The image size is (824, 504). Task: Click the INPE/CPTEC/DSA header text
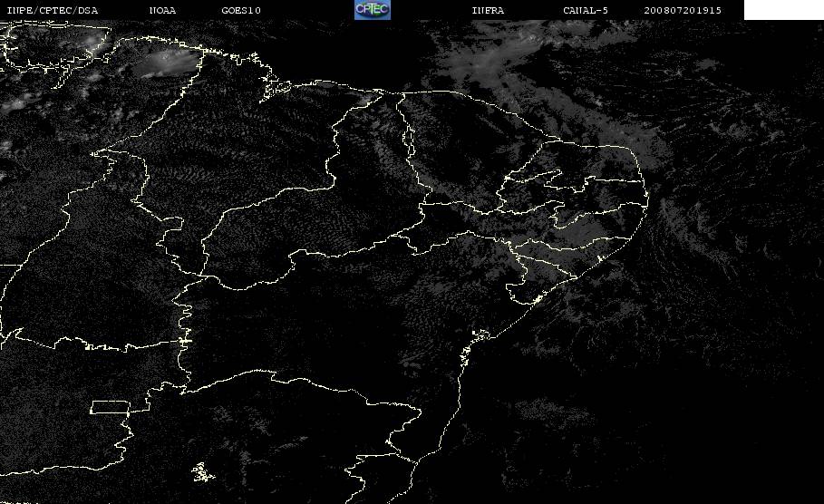coord(52,11)
